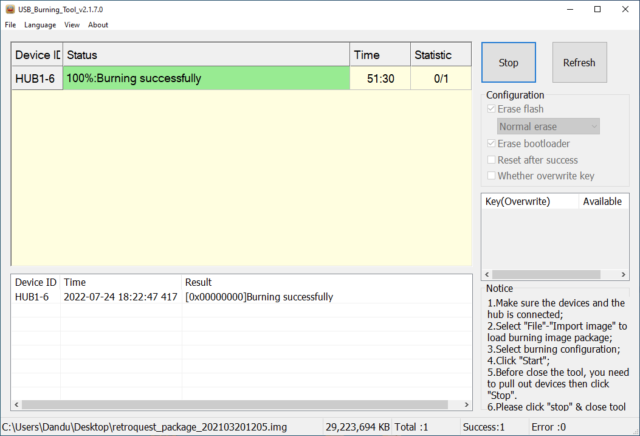The width and height of the screenshot is (640, 436).
Task: Click the Status column header
Action: point(206,55)
